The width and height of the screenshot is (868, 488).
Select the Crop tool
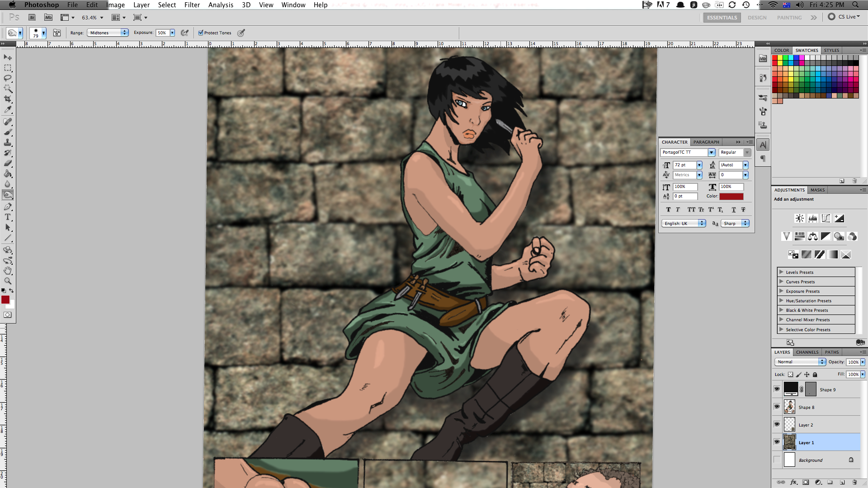pyautogui.click(x=8, y=99)
